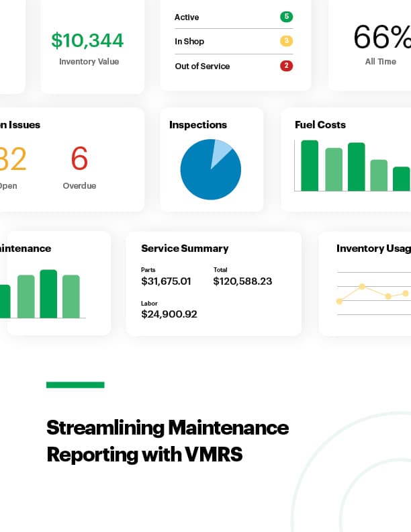Click the 66% all time percentage

pos(382,37)
